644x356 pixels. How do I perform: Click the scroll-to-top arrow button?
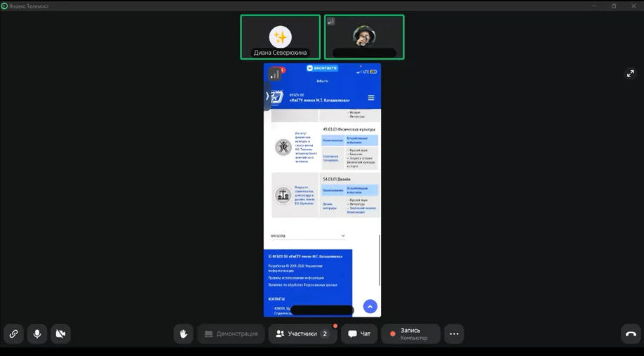[x=370, y=306]
